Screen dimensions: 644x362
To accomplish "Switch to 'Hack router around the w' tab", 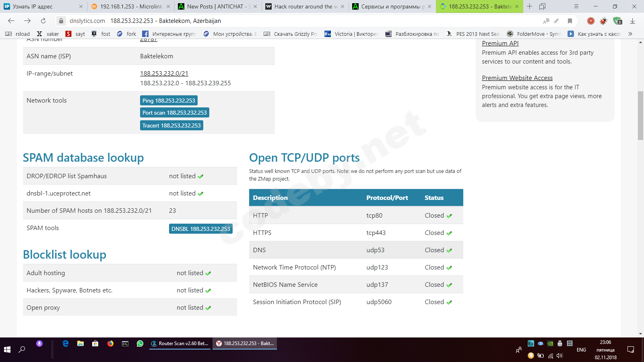I will 305,6.
